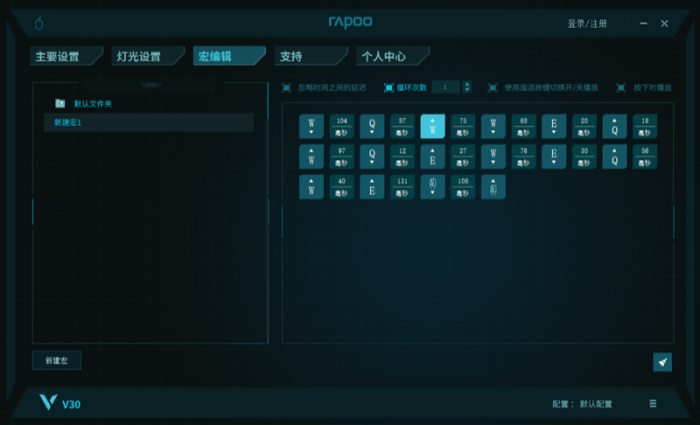
Task: Click the clear macro broom icon
Action: (662, 362)
